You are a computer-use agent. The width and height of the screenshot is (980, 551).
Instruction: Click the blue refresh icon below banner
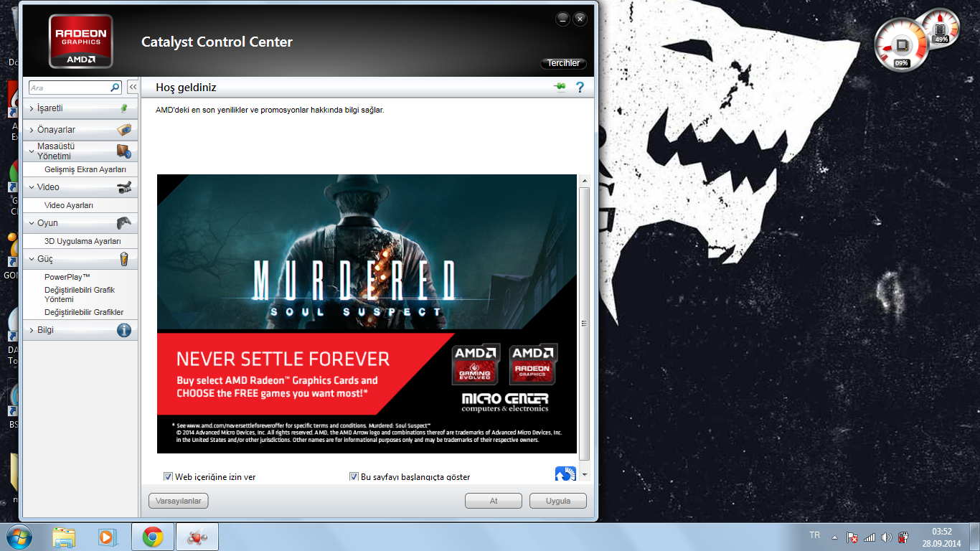tap(565, 475)
